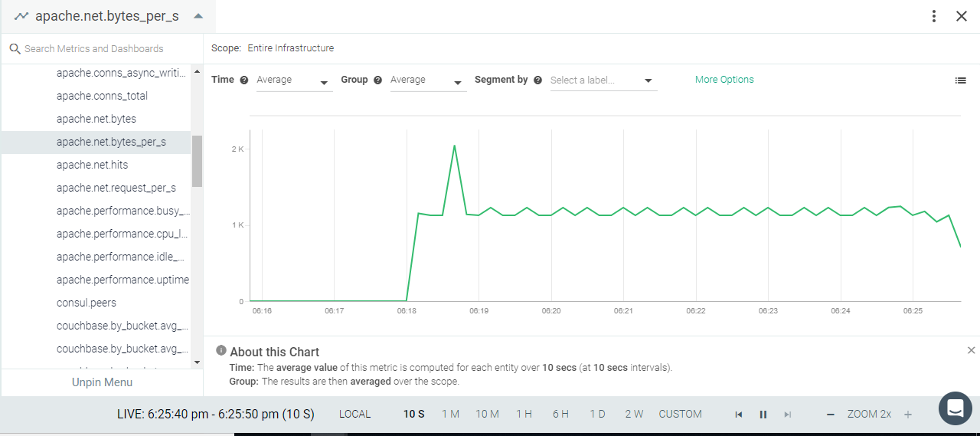Viewport: 980px width, 436px height.
Task: Click the metric list scrollbar thumb
Action: point(197,161)
